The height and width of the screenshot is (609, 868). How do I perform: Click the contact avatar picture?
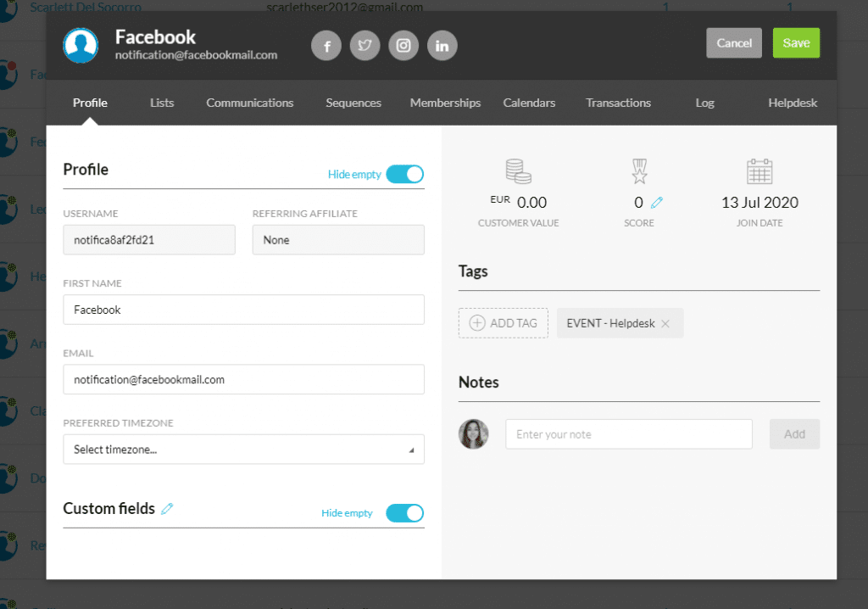click(81, 46)
